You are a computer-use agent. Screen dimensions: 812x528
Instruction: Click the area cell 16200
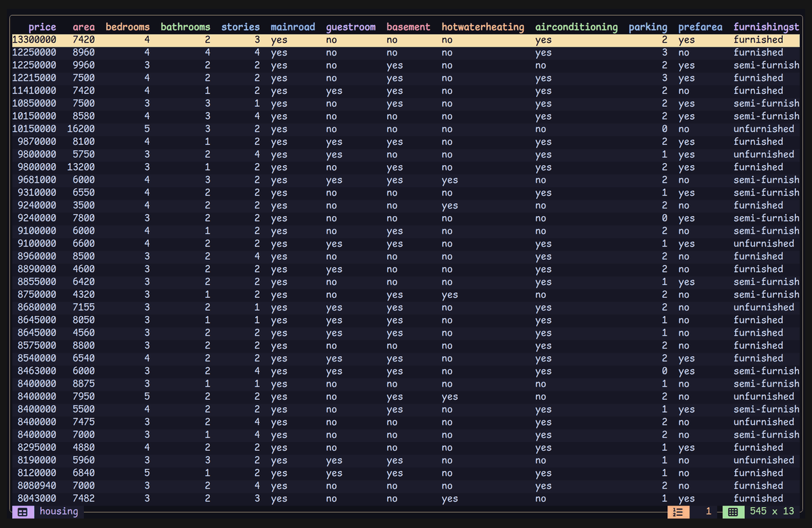(x=81, y=129)
